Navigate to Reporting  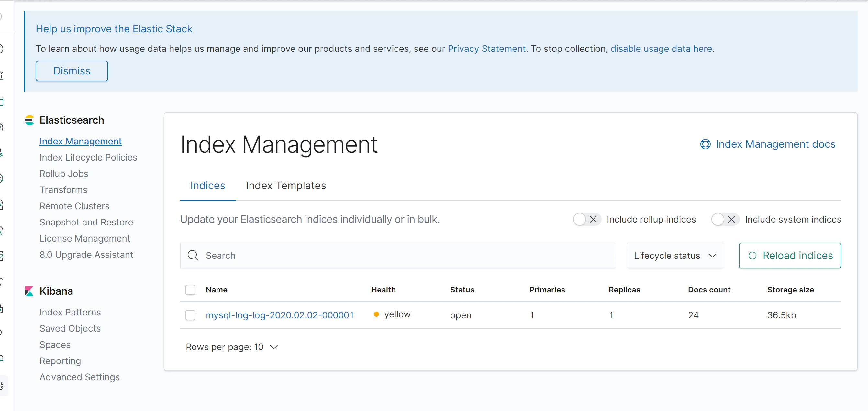click(x=60, y=361)
